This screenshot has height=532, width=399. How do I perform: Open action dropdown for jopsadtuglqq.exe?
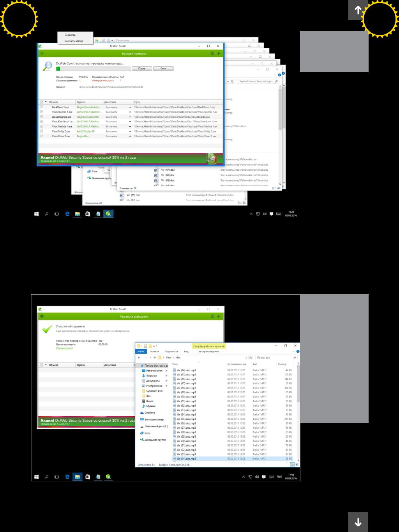(130, 117)
